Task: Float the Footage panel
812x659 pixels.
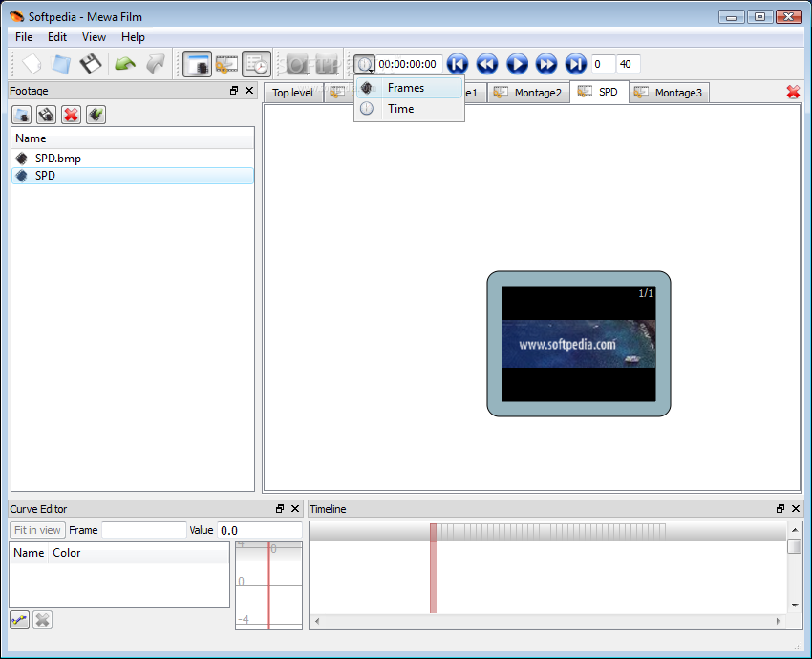Action: pyautogui.click(x=234, y=91)
